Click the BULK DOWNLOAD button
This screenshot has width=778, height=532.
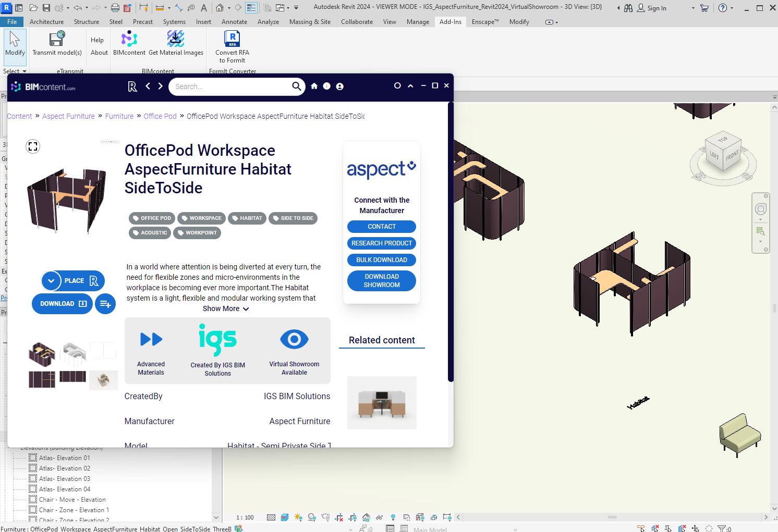[382, 260]
